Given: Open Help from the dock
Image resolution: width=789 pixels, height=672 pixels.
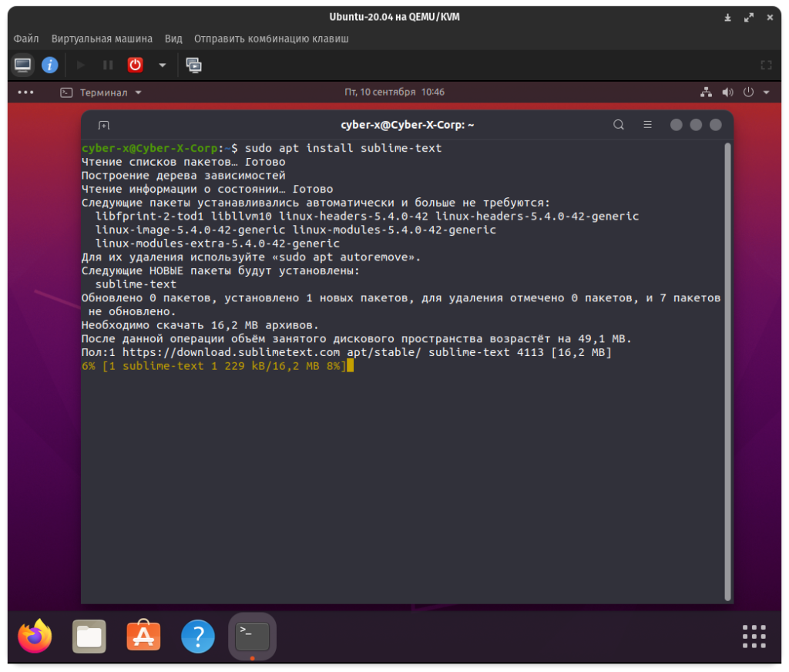Looking at the screenshot, I should tap(198, 637).
